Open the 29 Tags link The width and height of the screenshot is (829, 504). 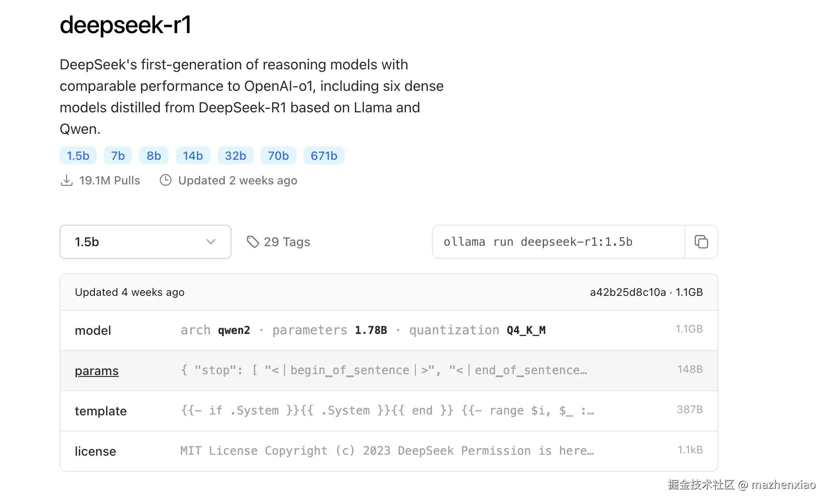click(x=287, y=242)
